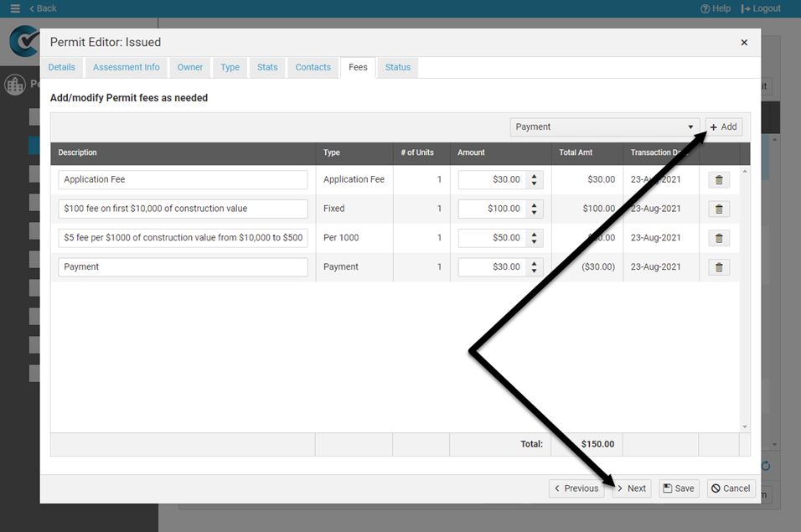Delete the Fixed $100 fee row
801x532 pixels.
718,209
